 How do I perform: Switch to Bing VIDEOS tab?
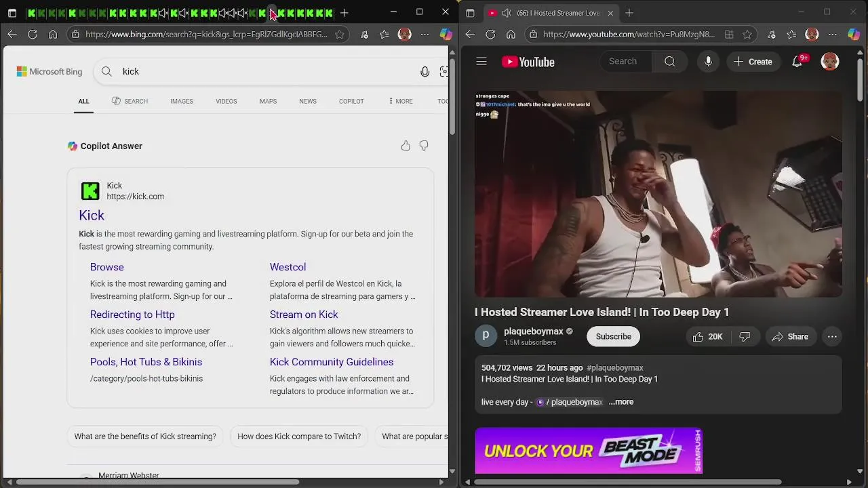(x=226, y=101)
